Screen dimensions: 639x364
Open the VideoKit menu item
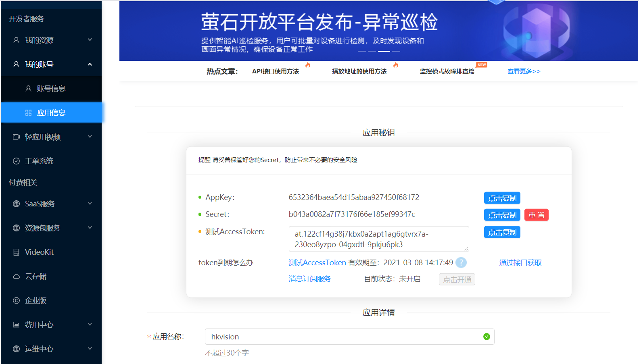(51, 252)
